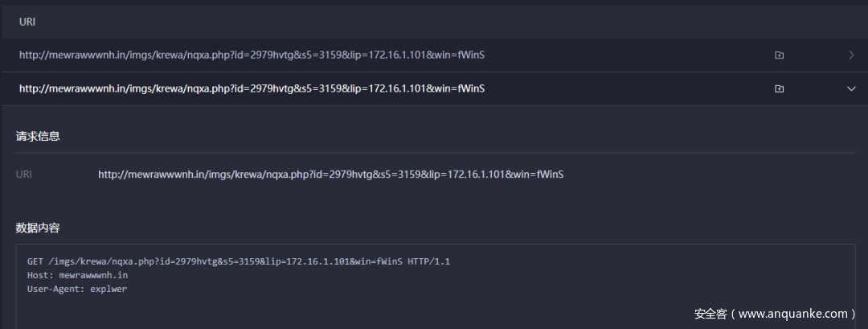This screenshot has width=868, height=329.
Task: Click the export folder icon in expanded URI row
Action: point(779,88)
